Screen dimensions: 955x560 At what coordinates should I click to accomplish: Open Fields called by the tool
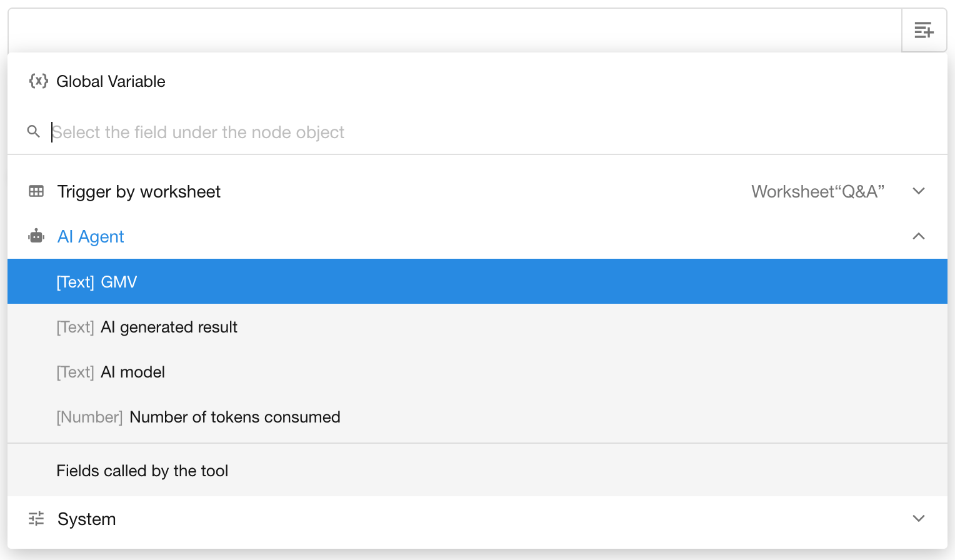142,471
